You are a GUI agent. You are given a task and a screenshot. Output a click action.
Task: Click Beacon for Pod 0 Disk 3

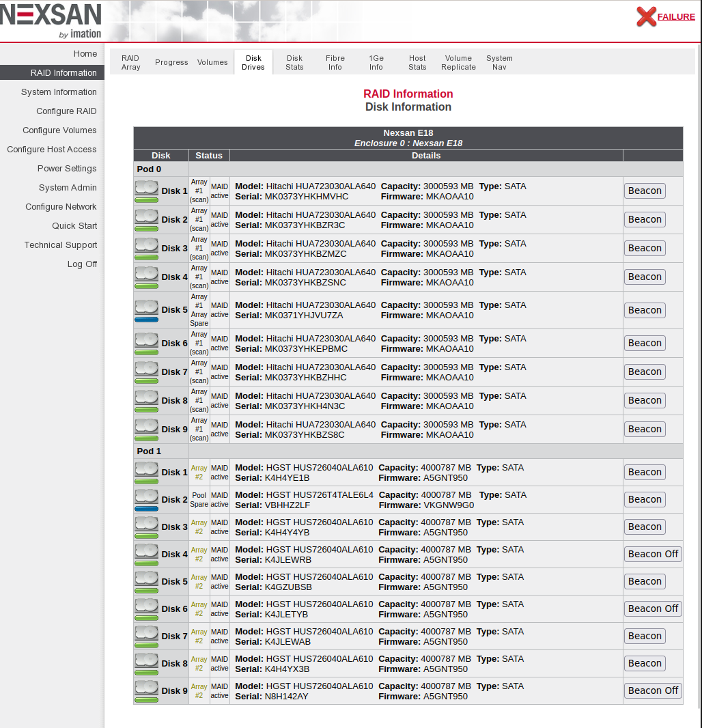point(645,249)
